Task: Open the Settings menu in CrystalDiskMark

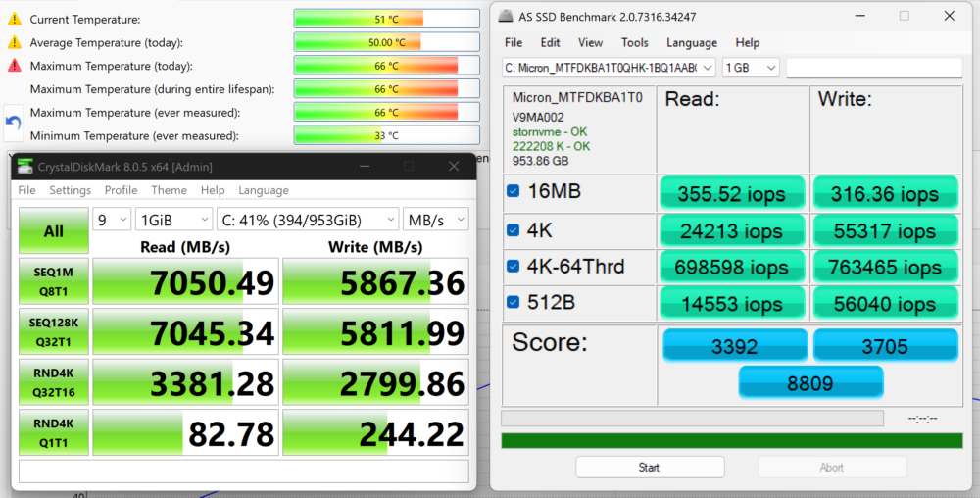Action: [x=70, y=190]
